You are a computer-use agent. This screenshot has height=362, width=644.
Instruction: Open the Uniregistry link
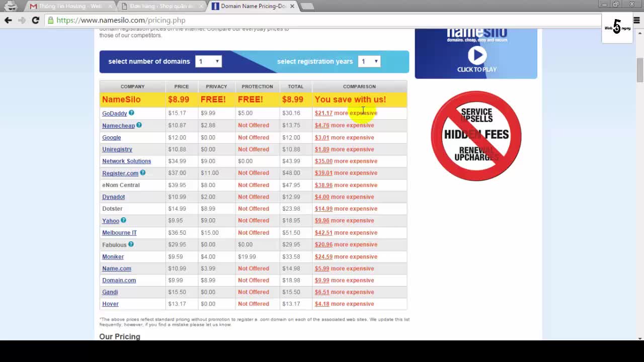pos(117,149)
